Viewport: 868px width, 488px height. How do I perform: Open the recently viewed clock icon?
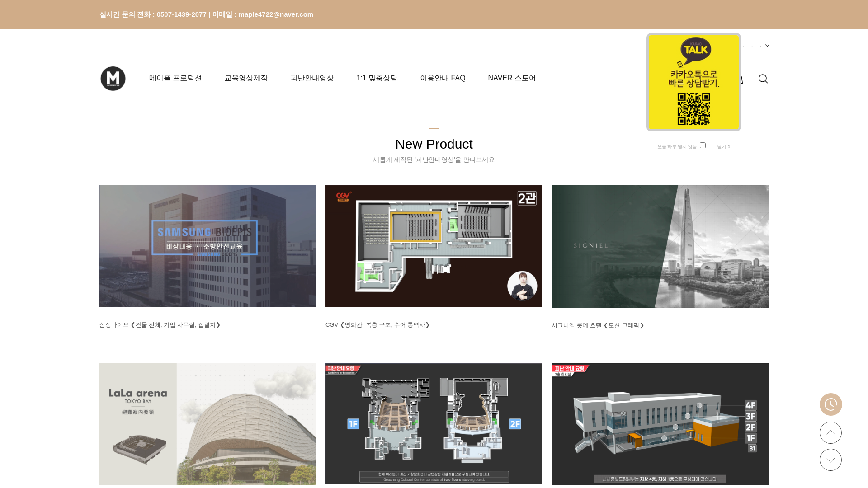click(831, 404)
